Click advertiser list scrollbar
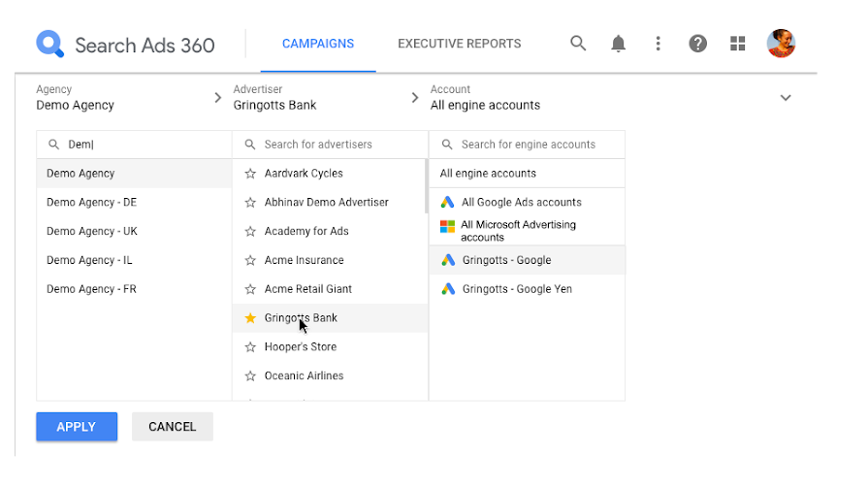The width and height of the screenshot is (868, 488). coord(427,186)
